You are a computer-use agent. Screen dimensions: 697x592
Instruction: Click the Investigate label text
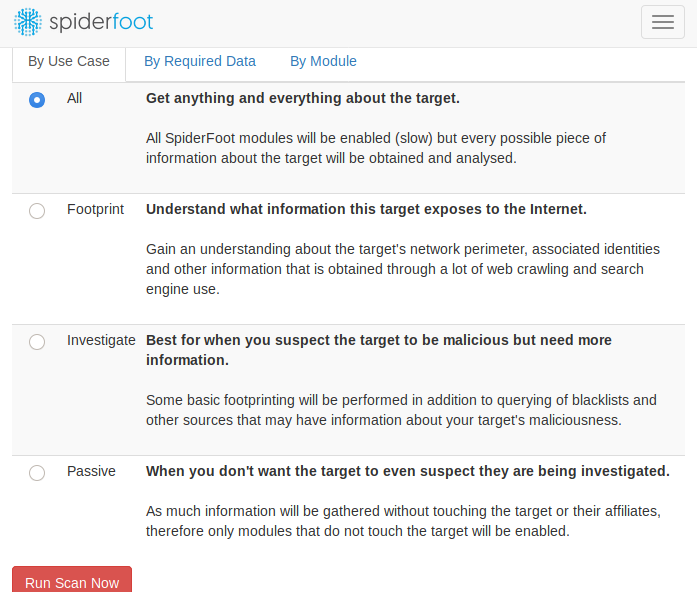click(101, 340)
